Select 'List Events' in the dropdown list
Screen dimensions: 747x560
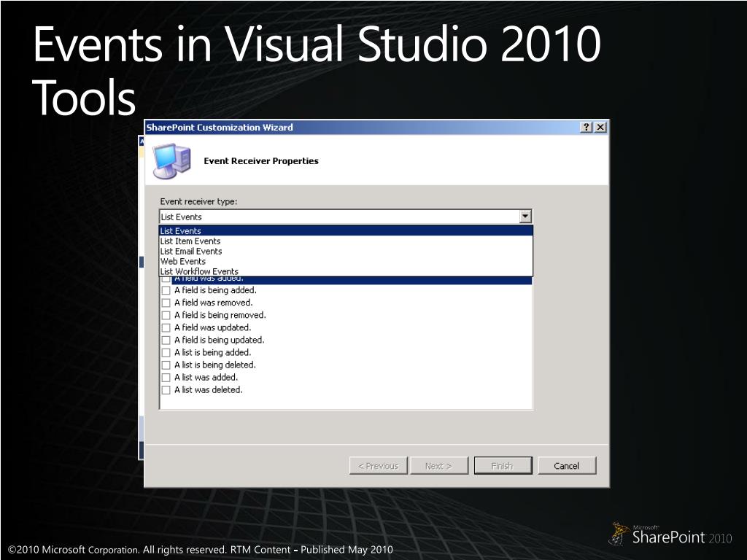[x=346, y=231]
